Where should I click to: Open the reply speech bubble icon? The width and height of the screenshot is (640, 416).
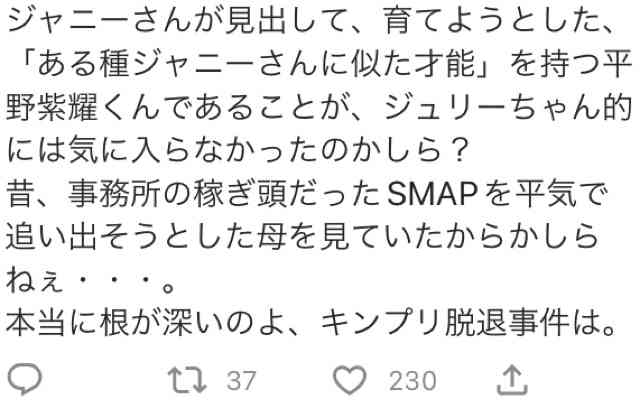(x=24, y=378)
